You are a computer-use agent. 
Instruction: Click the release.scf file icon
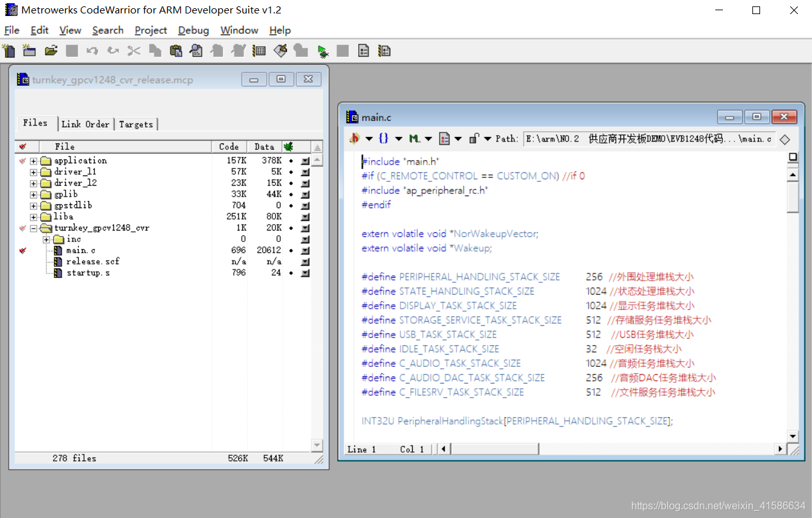tap(58, 261)
